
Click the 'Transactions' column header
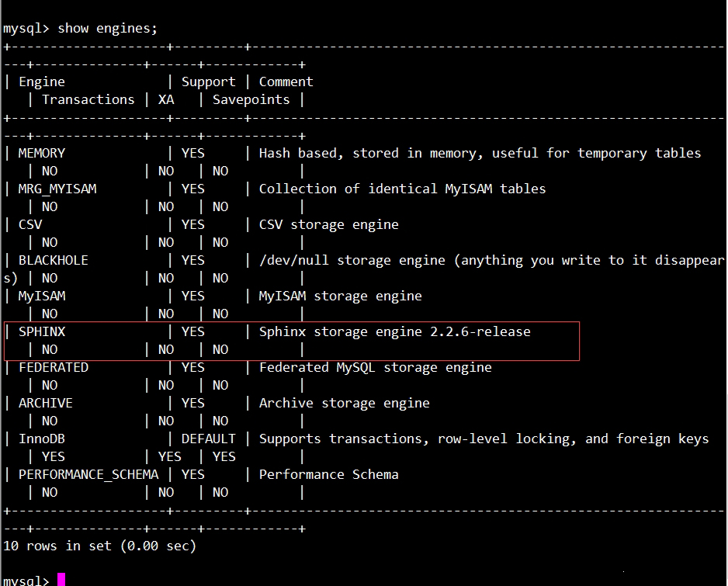88,99
